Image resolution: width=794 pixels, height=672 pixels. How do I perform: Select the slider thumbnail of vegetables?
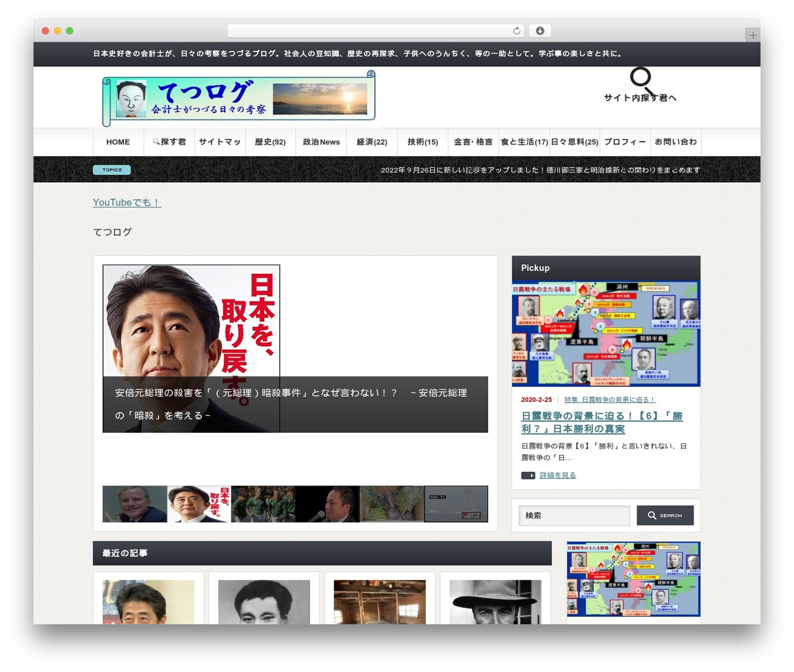pyautogui.click(x=391, y=504)
